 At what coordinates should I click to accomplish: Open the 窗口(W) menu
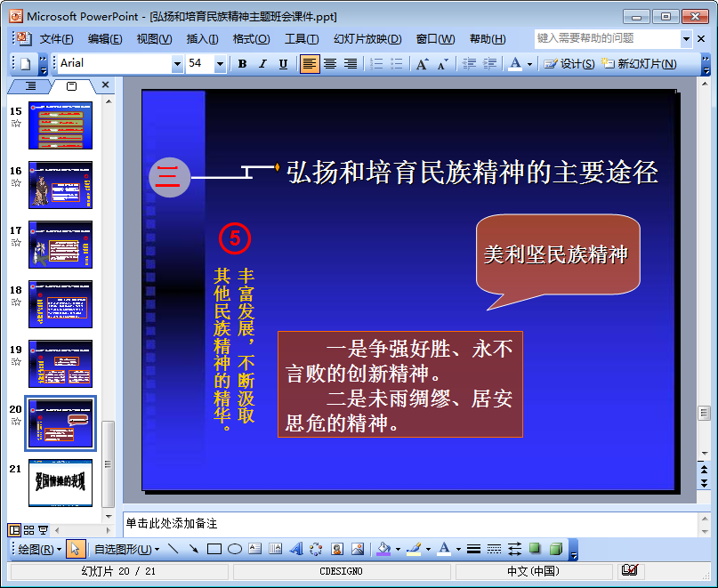(x=435, y=39)
